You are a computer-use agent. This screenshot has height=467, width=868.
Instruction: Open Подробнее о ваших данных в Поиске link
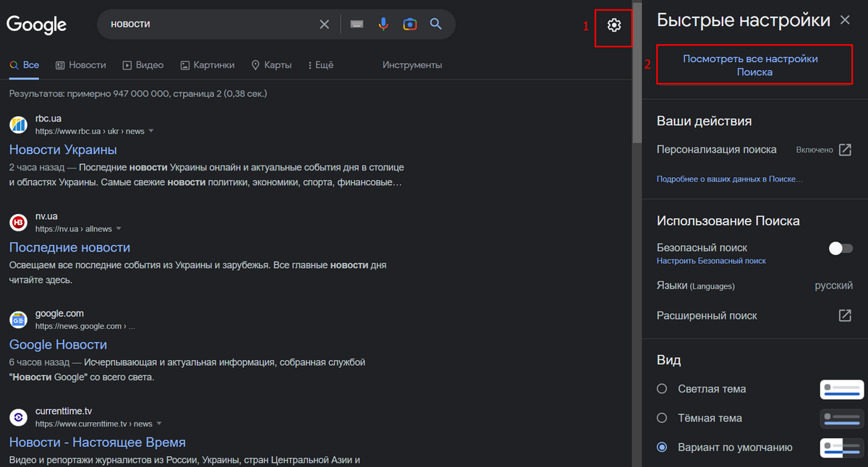pyautogui.click(x=729, y=179)
